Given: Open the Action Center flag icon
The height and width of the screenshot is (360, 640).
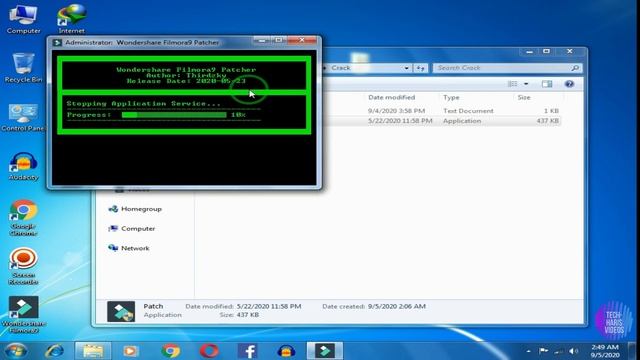Looking at the screenshot, I should coord(543,351).
